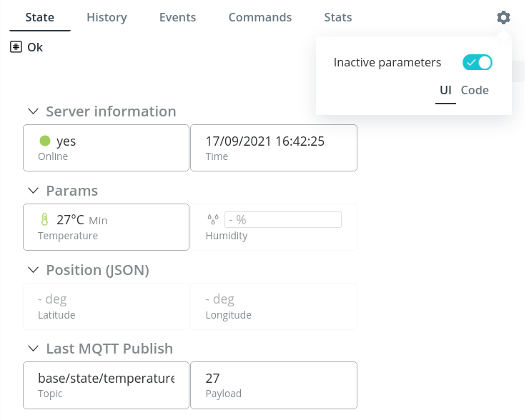Collapse the Last MQTT Publish section

point(33,349)
